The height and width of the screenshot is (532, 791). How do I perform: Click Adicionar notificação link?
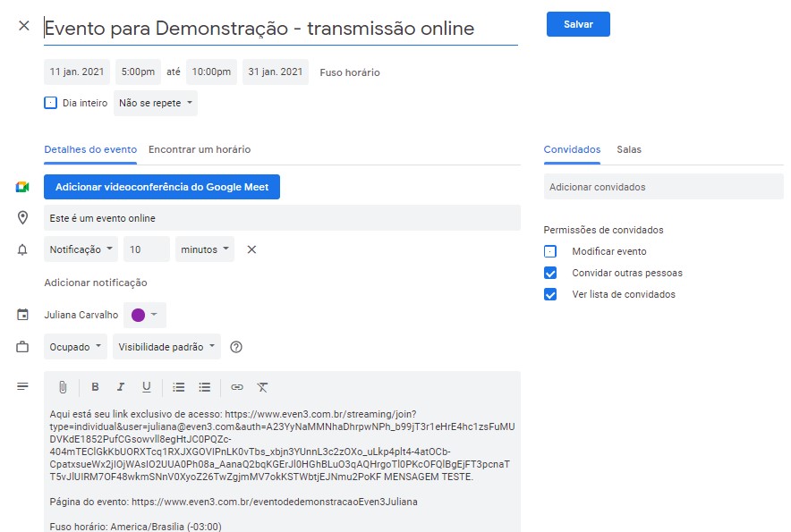(x=96, y=283)
